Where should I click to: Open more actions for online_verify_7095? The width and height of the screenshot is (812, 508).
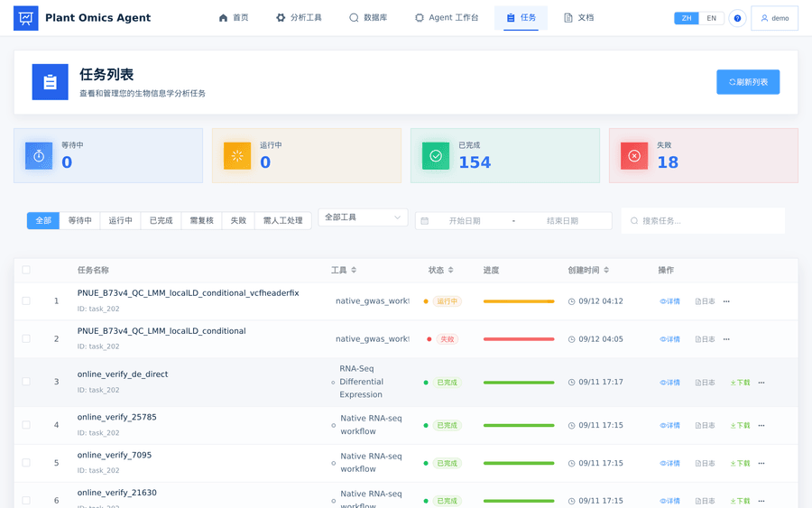pos(761,464)
